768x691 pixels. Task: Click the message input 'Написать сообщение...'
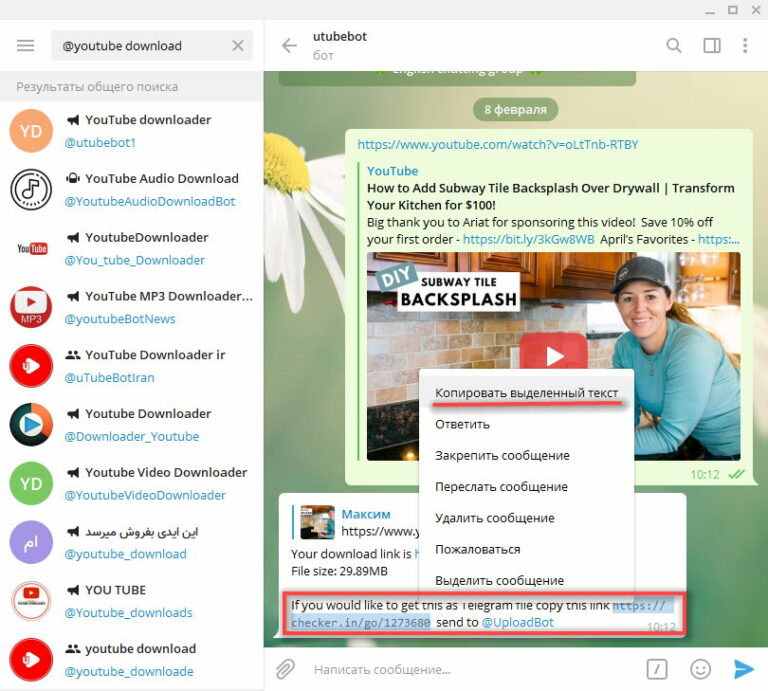coord(382,669)
